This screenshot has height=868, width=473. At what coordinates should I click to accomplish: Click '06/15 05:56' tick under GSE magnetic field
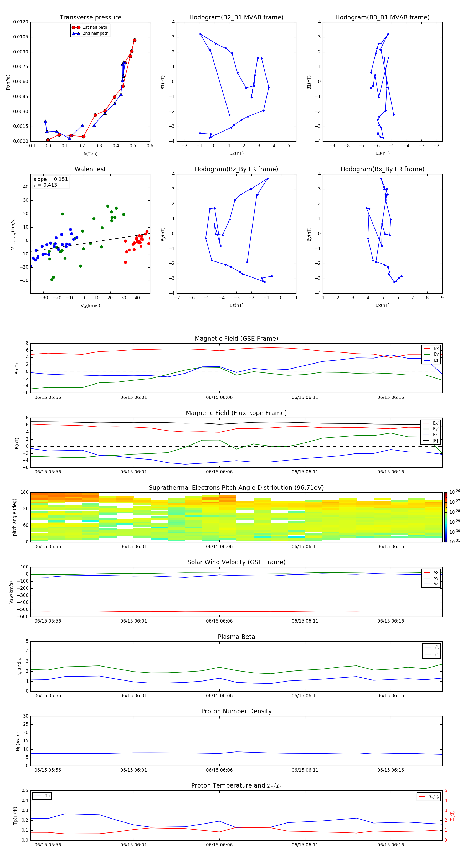48,398
